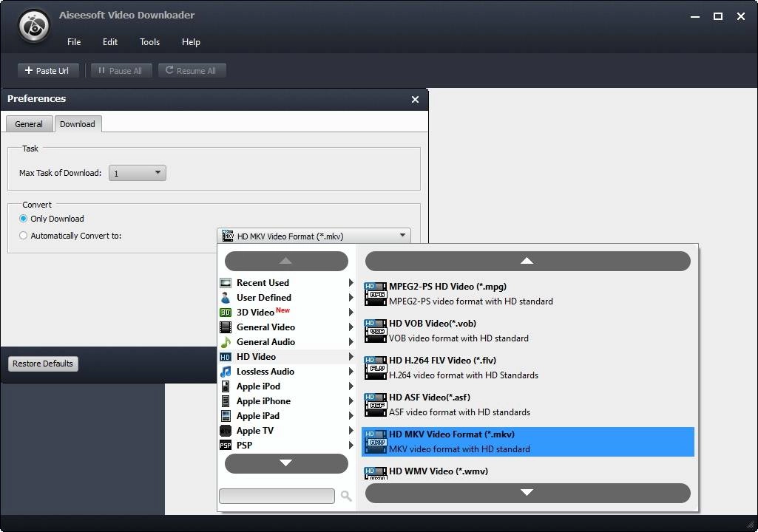Click the HD MKV format icon in list

click(x=375, y=442)
